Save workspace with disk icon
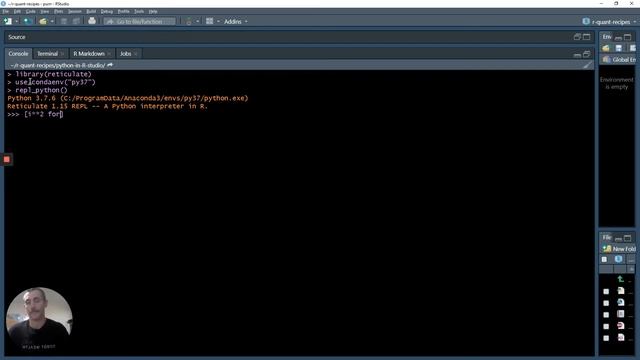The image size is (640, 360). click(x=619, y=48)
